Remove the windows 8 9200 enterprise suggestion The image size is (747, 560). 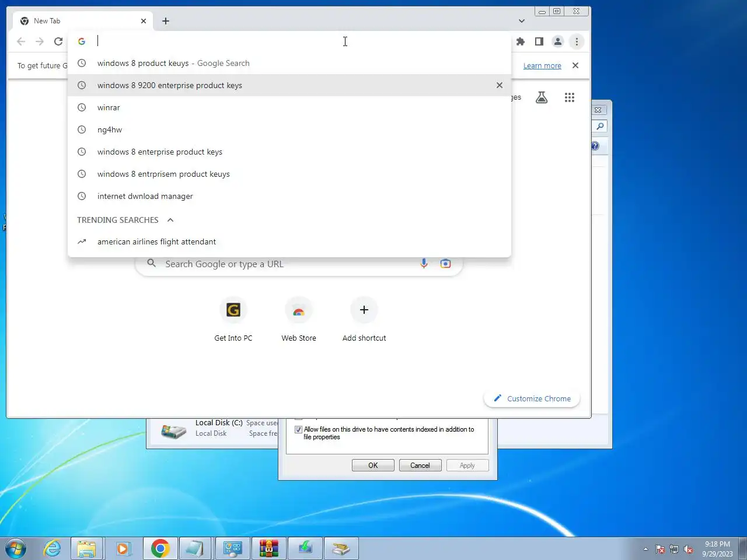coord(500,85)
